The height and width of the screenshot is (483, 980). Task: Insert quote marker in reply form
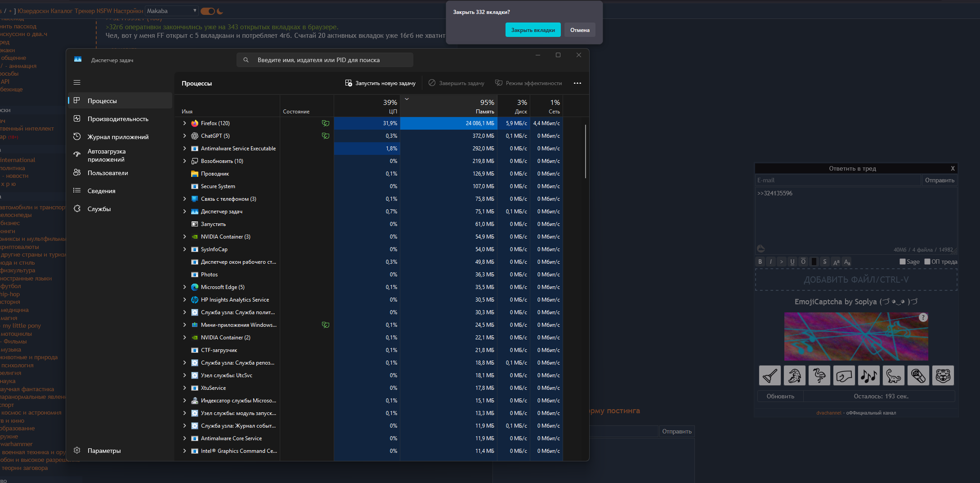pos(782,262)
